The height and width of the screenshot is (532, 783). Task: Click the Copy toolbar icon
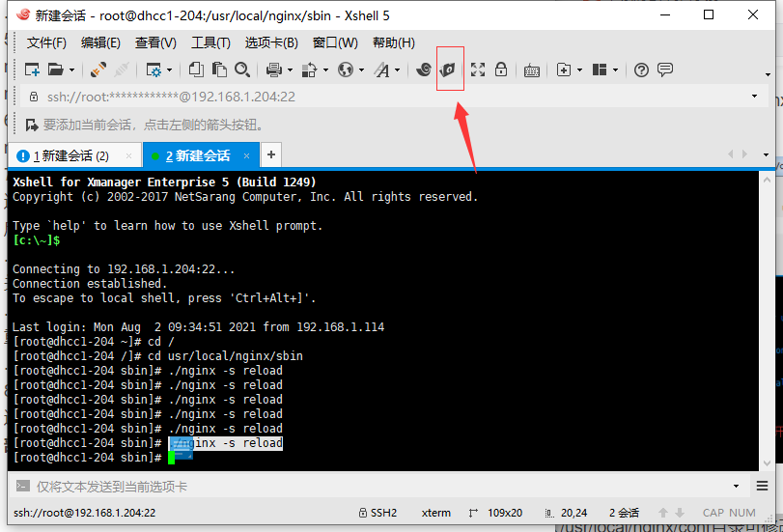[x=196, y=70]
